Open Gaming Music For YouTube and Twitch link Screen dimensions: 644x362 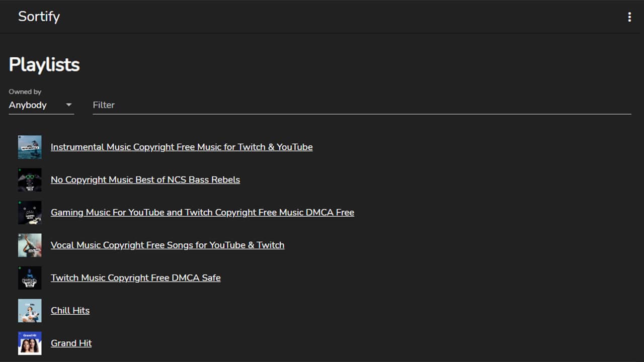(x=202, y=212)
